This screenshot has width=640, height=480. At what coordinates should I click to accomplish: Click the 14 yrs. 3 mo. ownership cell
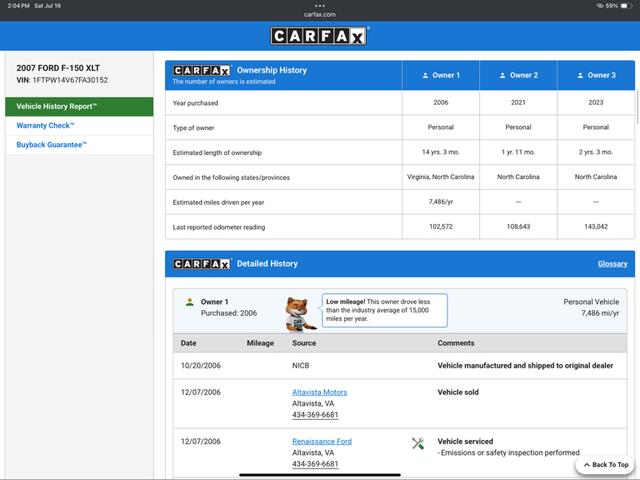point(440,152)
